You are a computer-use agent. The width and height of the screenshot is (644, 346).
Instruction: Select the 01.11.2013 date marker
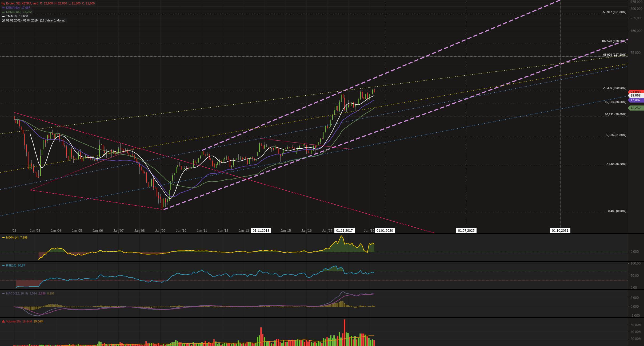261,231
